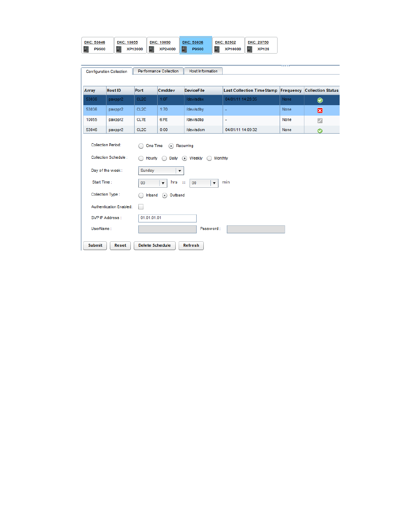The width and height of the screenshot is (400, 532).
Task: Click the array icon for DKC 53036
Action: click(184, 49)
